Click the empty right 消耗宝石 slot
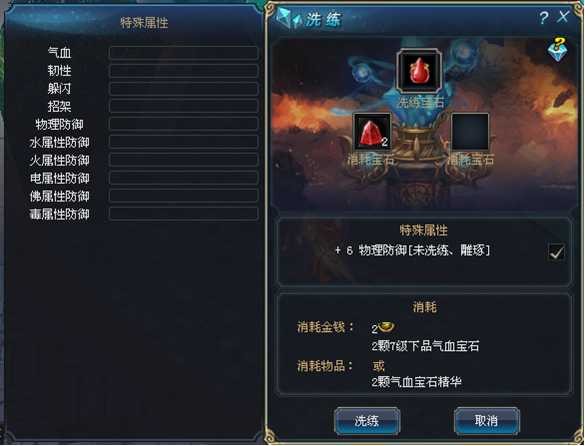Screen dimensions: 585x446 click(x=470, y=132)
